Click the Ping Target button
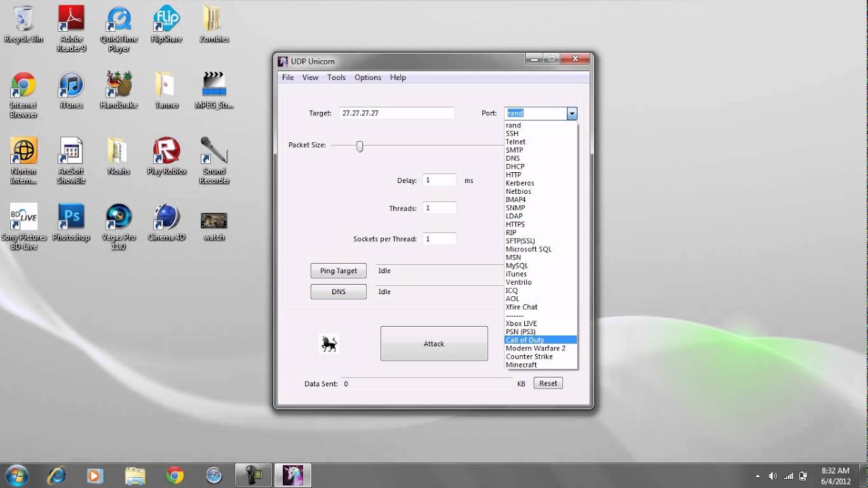Image resolution: width=868 pixels, height=488 pixels. tap(338, 270)
